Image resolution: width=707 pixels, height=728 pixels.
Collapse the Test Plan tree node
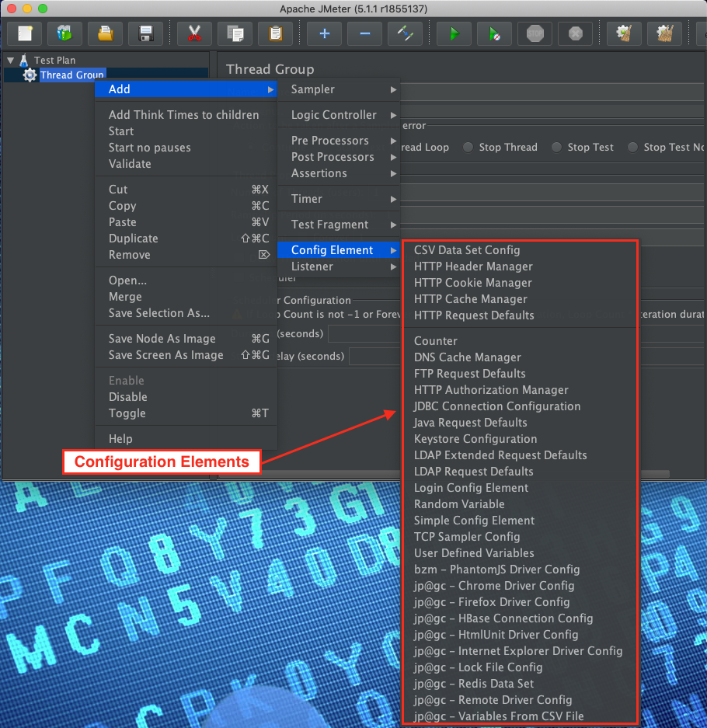11,61
